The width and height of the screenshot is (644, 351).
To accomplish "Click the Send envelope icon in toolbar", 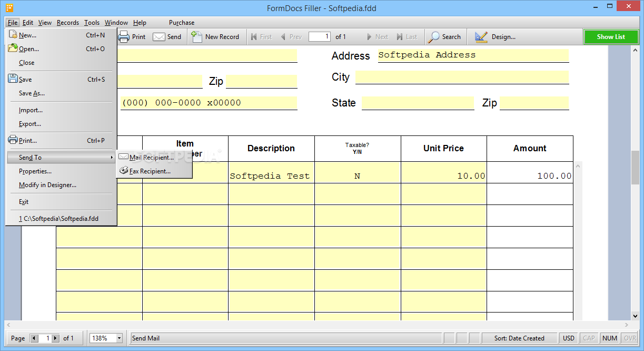I will (159, 37).
